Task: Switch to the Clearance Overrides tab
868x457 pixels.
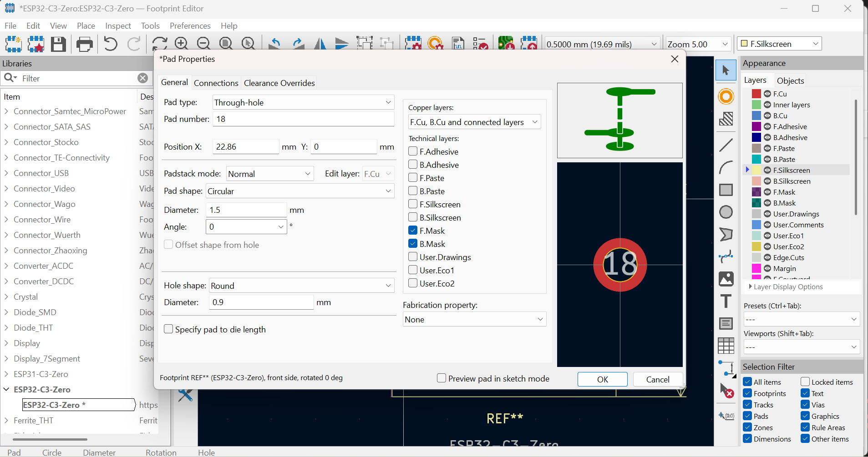Action: pos(279,83)
